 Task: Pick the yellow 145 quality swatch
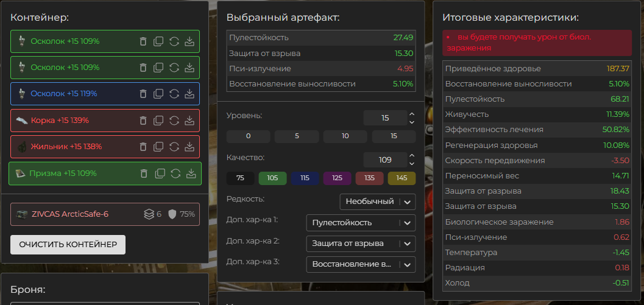pos(402,178)
